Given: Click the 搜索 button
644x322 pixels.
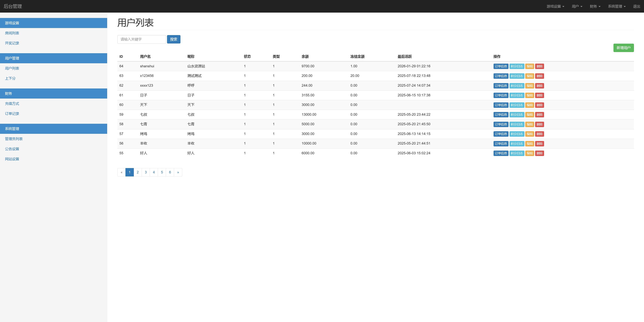Looking at the screenshot, I should [x=174, y=39].
